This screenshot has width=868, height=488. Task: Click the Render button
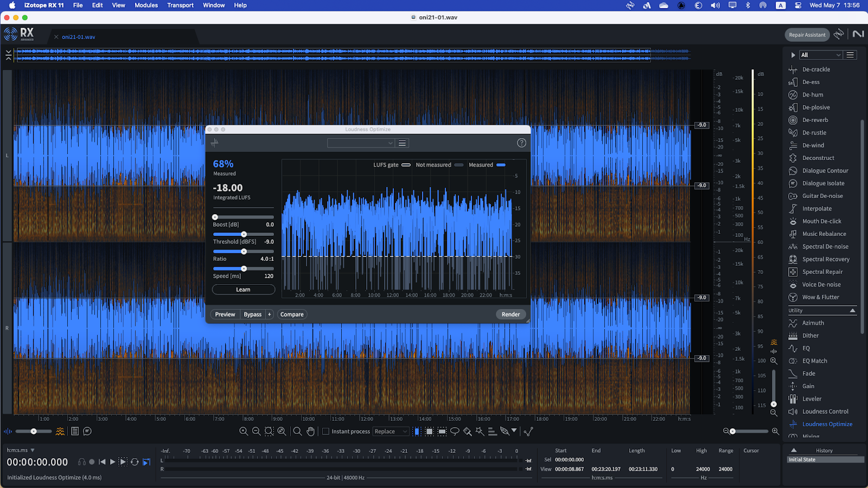point(510,314)
